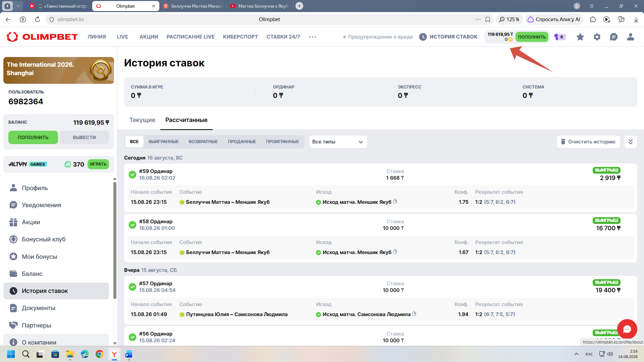Open the Все типы dropdown
The image size is (644, 362).
(338, 142)
